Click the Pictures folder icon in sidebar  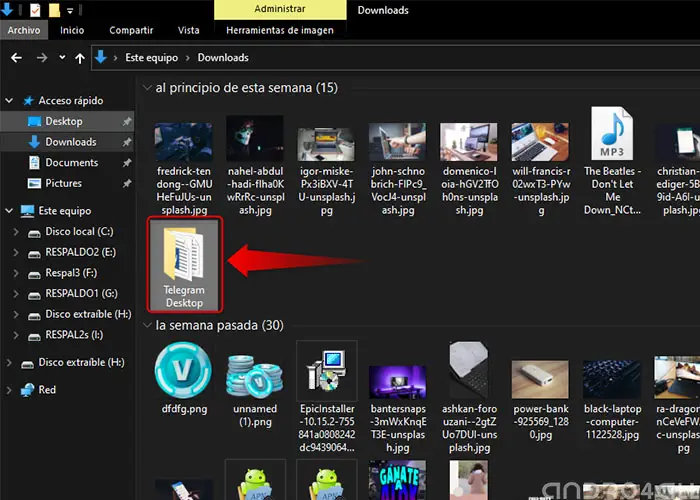[34, 183]
